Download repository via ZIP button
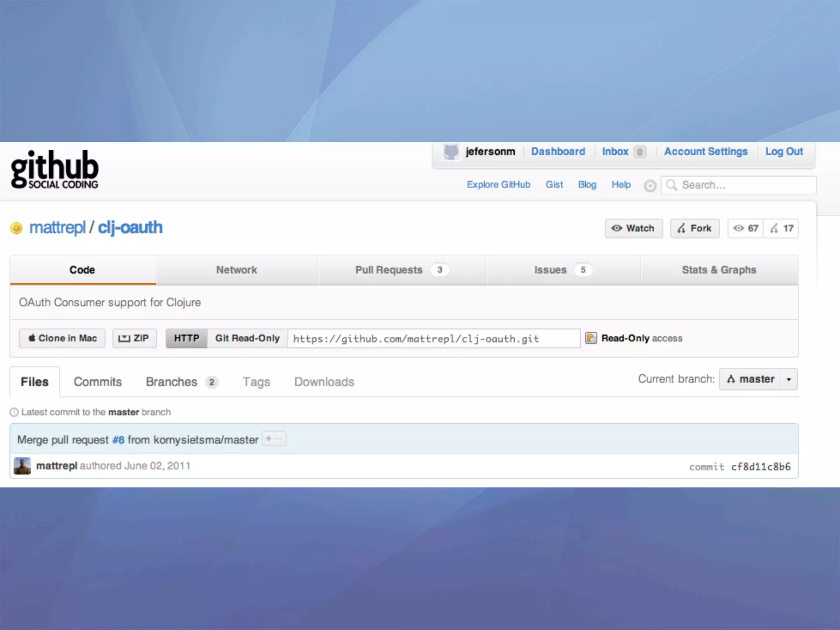Screen dimensions: 840x630 tap(134, 338)
